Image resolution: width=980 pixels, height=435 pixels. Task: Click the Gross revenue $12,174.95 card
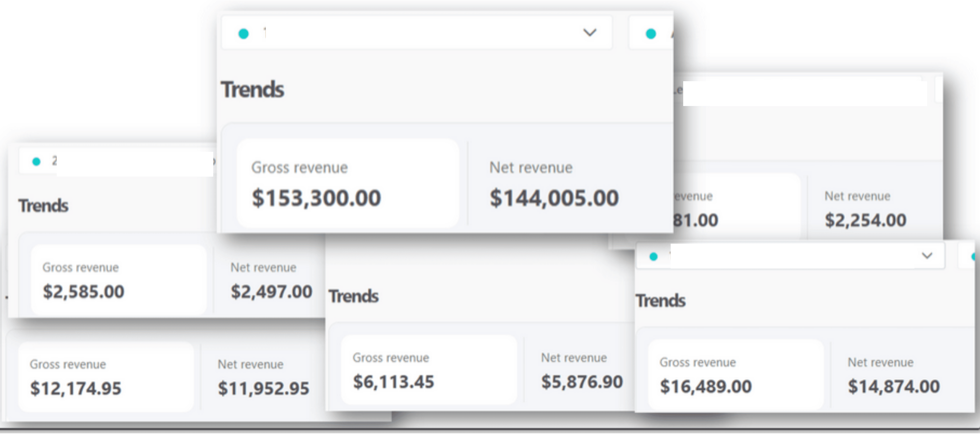pyautogui.click(x=106, y=377)
